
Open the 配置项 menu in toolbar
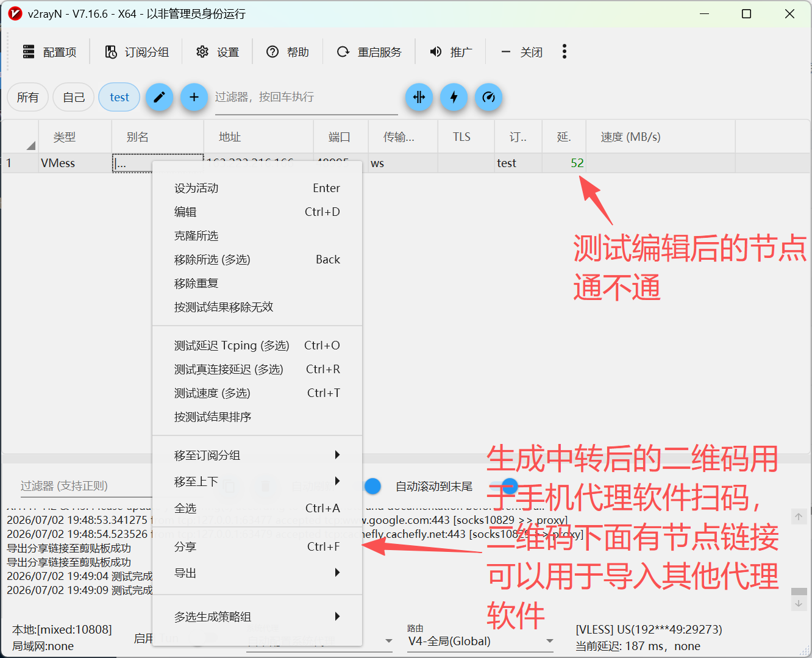coord(49,52)
